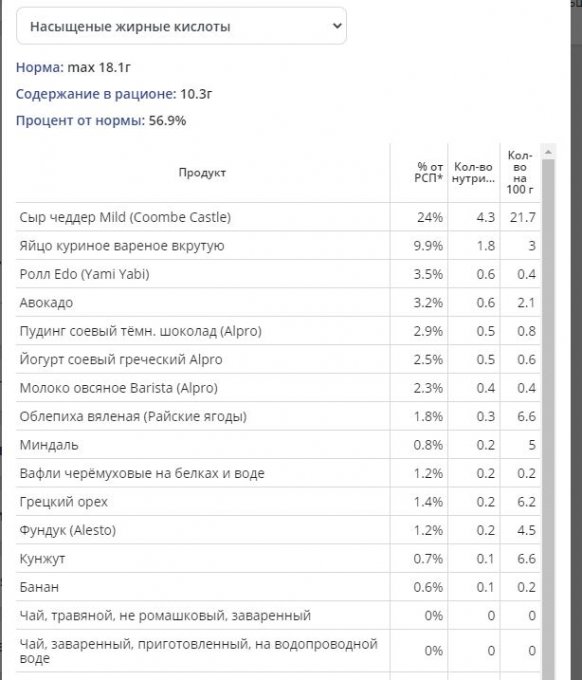The width and height of the screenshot is (582, 680).
Task: Select the Ролл Edo (Yami Yabi) row
Action: point(278,274)
